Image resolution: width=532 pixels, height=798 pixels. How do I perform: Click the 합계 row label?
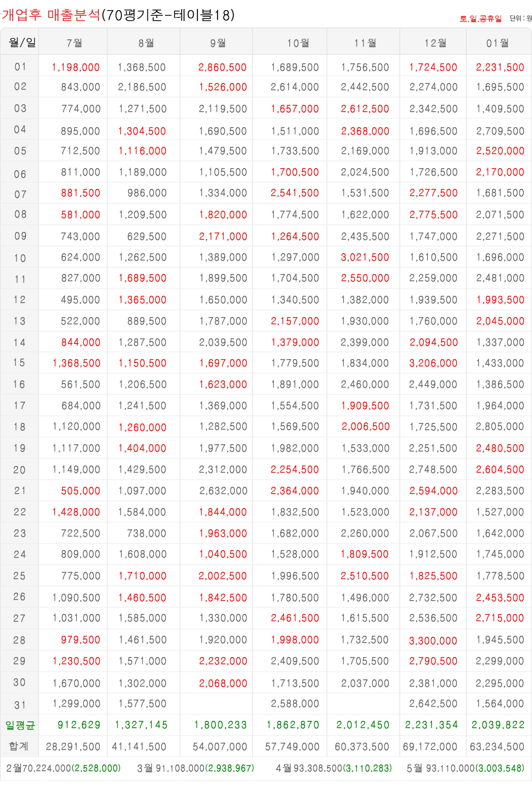pos(19,746)
